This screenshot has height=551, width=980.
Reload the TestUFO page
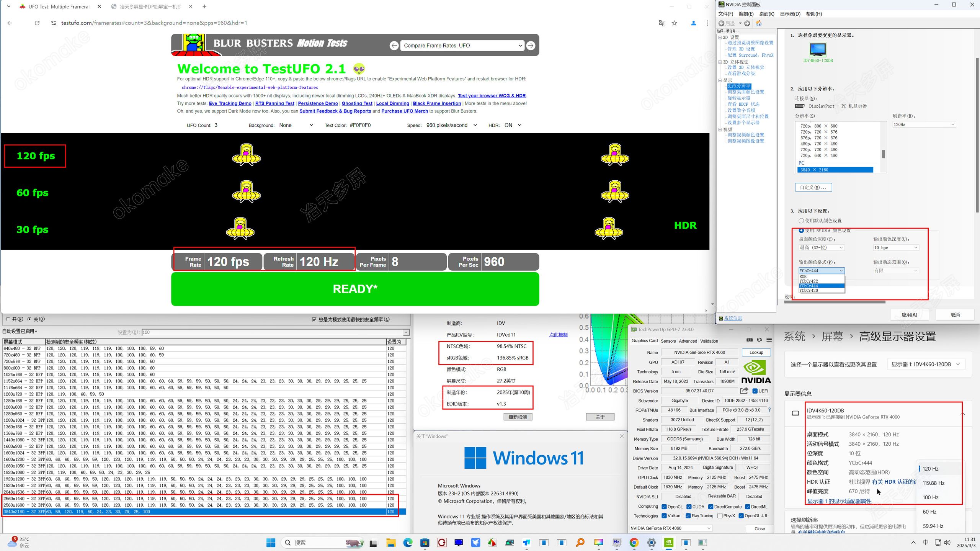point(37,23)
